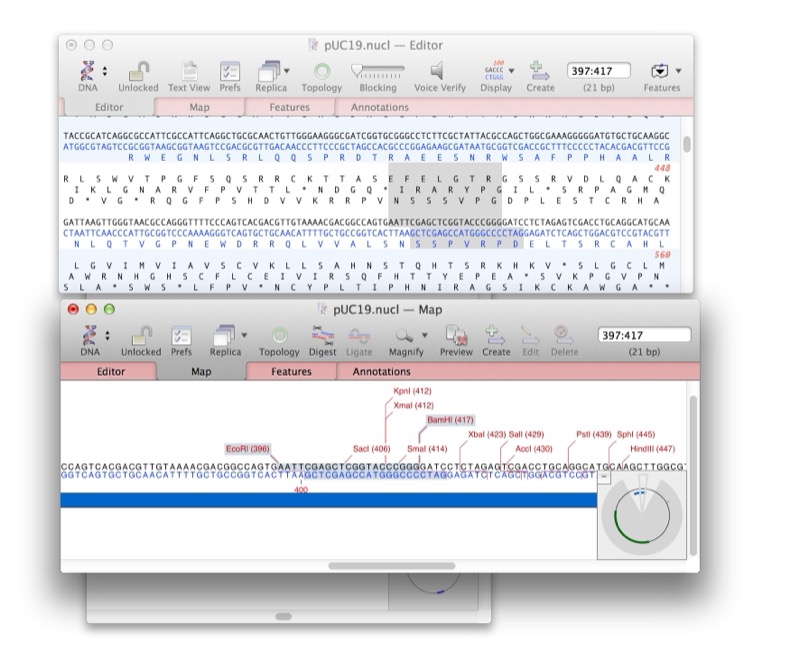Screen dimensions: 800x662
Task: Open Preview in the Map window toolbar
Action: [456, 336]
